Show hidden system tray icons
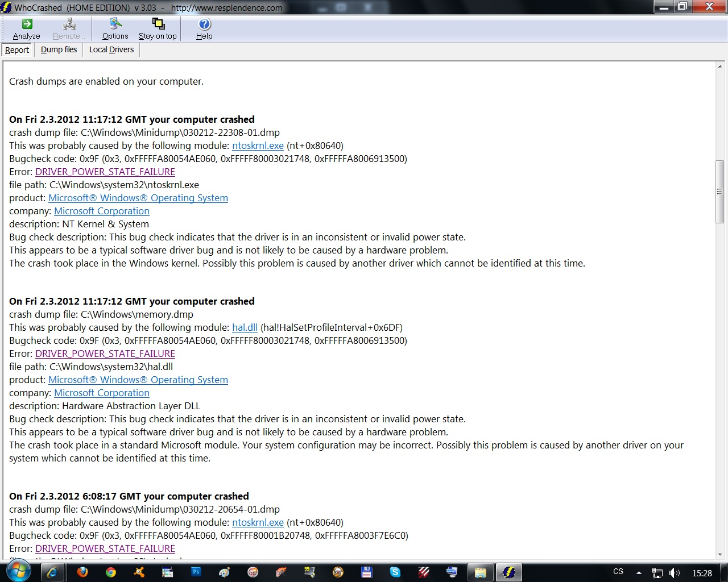 tap(639, 573)
